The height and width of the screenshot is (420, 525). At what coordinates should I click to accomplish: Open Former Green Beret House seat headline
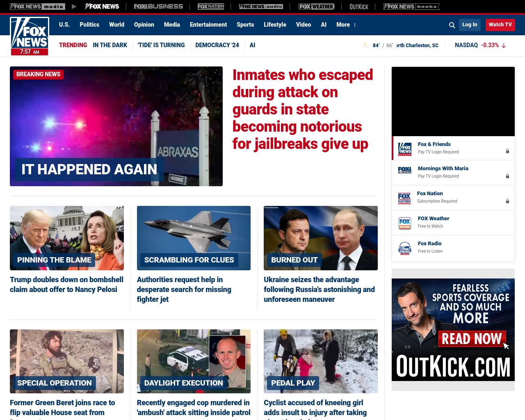[x=62, y=409]
